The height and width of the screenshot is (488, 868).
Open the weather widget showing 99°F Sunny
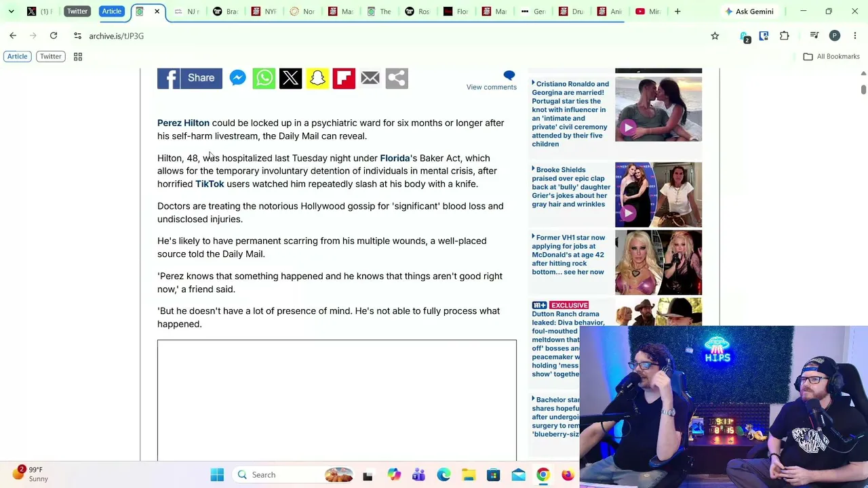31,474
